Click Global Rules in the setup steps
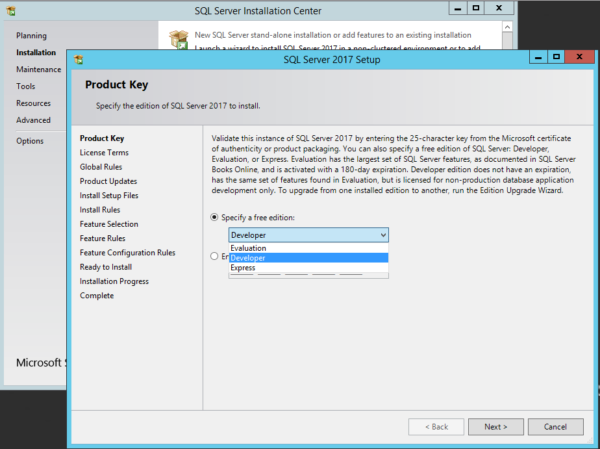The width and height of the screenshot is (600, 449). point(101,167)
